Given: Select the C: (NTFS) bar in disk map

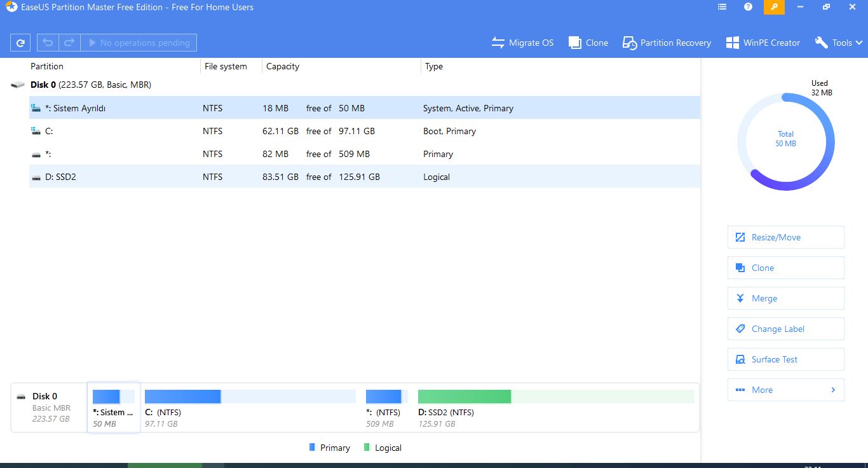Looking at the screenshot, I should 250,397.
